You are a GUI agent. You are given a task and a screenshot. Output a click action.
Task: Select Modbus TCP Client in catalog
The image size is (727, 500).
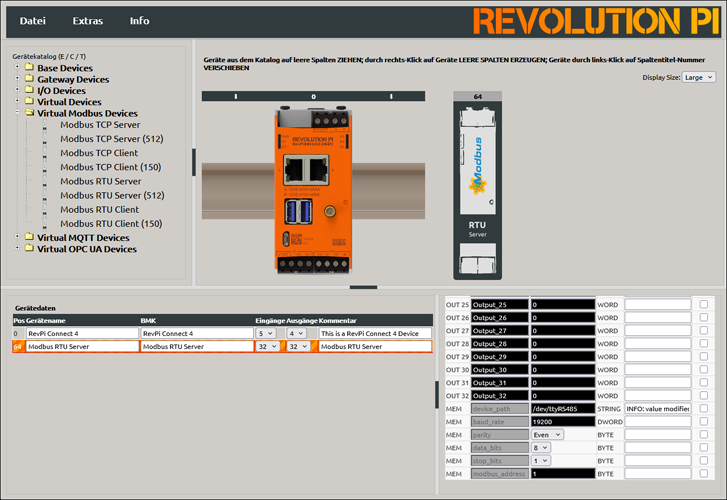tap(99, 153)
